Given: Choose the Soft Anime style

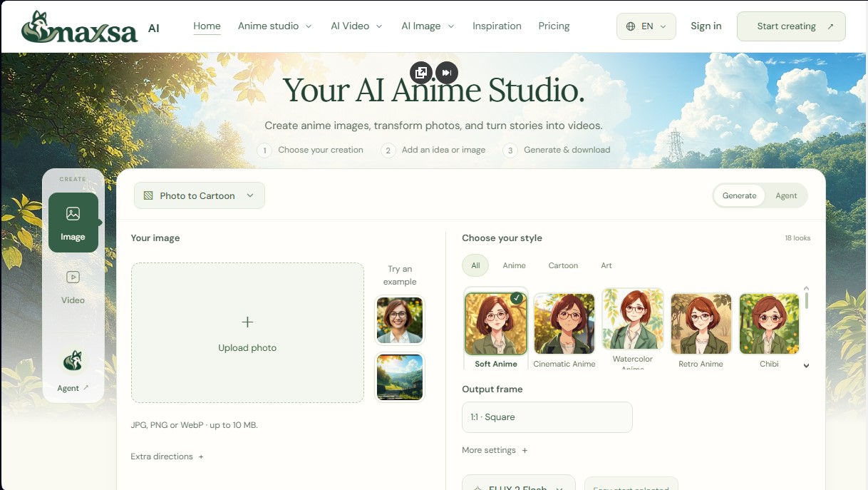Looking at the screenshot, I should 496,330.
